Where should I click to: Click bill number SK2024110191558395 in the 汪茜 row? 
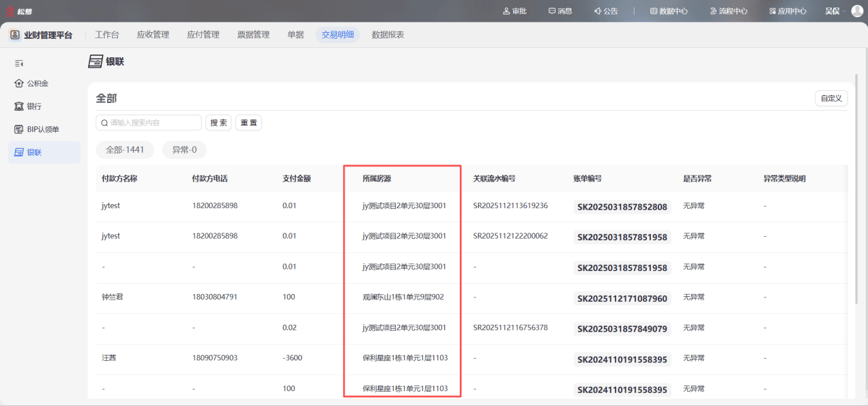coord(622,359)
